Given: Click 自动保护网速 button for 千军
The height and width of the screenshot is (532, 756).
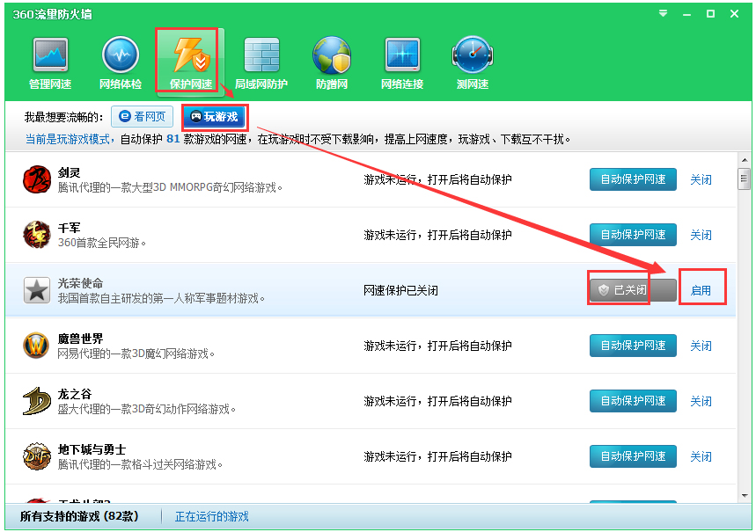Looking at the screenshot, I should 633,235.
